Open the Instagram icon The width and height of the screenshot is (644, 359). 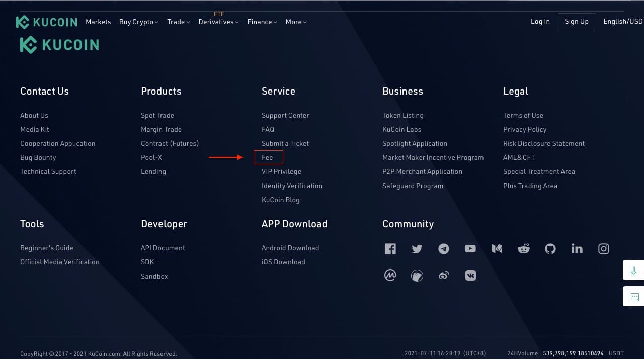[603, 248]
